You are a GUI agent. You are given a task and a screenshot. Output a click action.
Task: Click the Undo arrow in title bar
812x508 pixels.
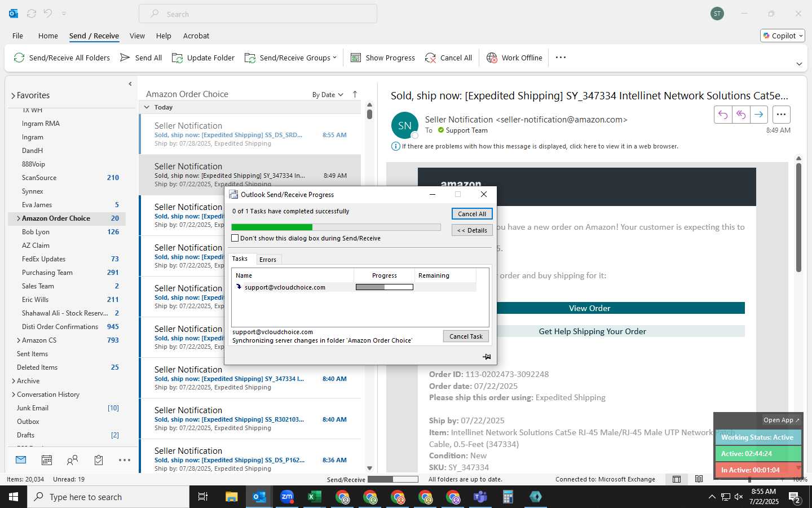48,14
